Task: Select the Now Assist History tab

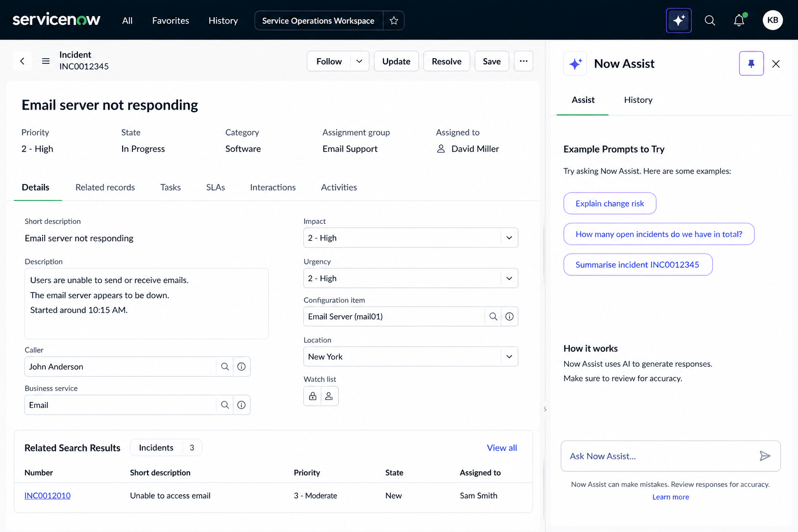Action: pyautogui.click(x=638, y=100)
